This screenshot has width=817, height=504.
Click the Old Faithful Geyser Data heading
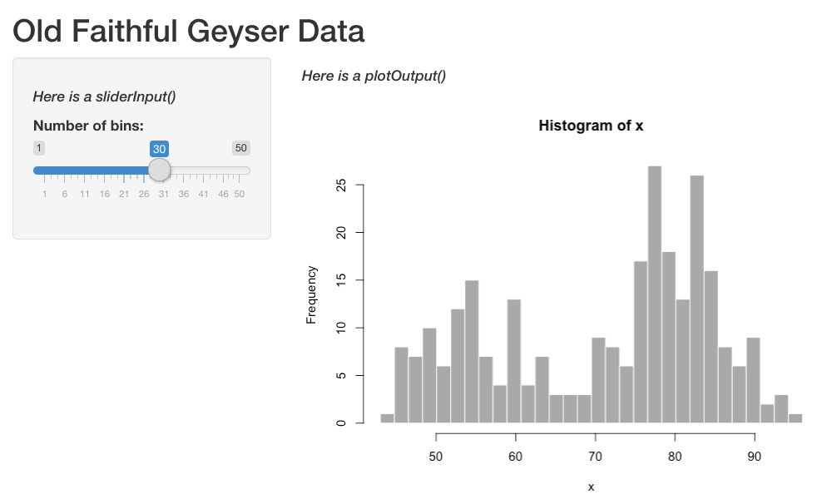point(189,32)
